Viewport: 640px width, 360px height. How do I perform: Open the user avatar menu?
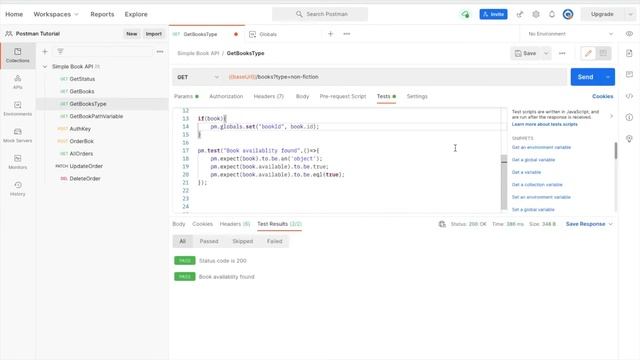[568, 14]
